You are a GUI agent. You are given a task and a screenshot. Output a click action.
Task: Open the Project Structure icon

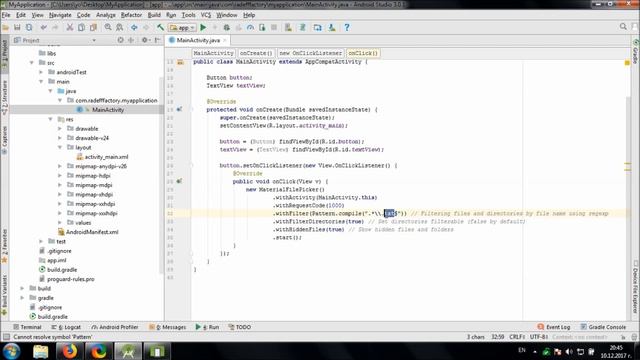coord(317,27)
